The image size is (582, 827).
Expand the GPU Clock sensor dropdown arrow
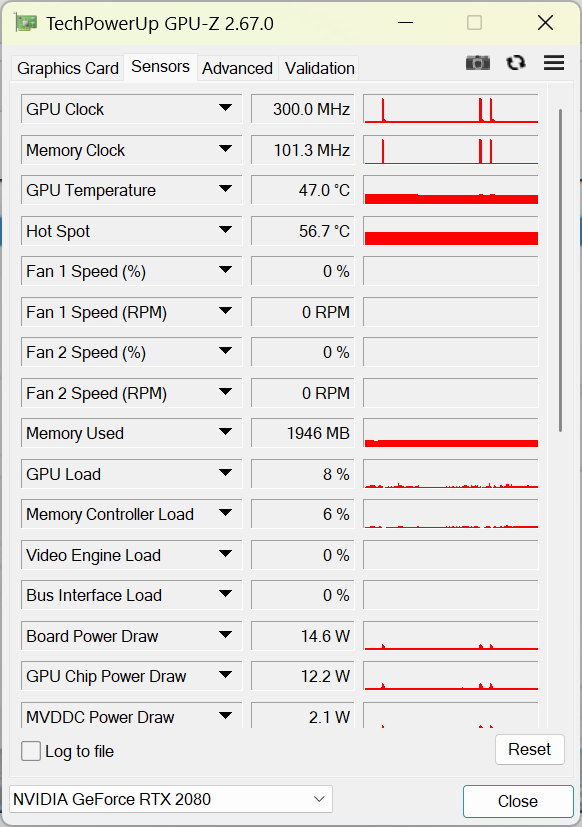click(x=225, y=108)
